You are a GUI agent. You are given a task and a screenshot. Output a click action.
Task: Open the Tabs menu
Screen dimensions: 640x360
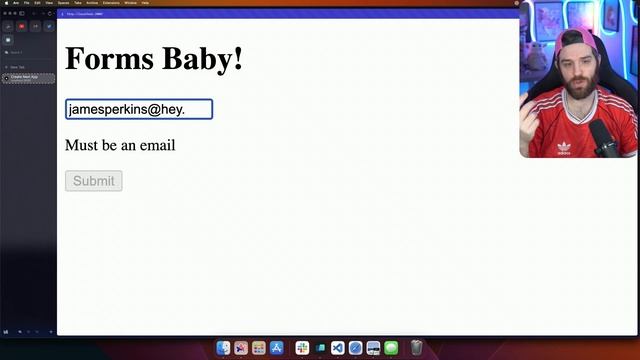point(78,3)
